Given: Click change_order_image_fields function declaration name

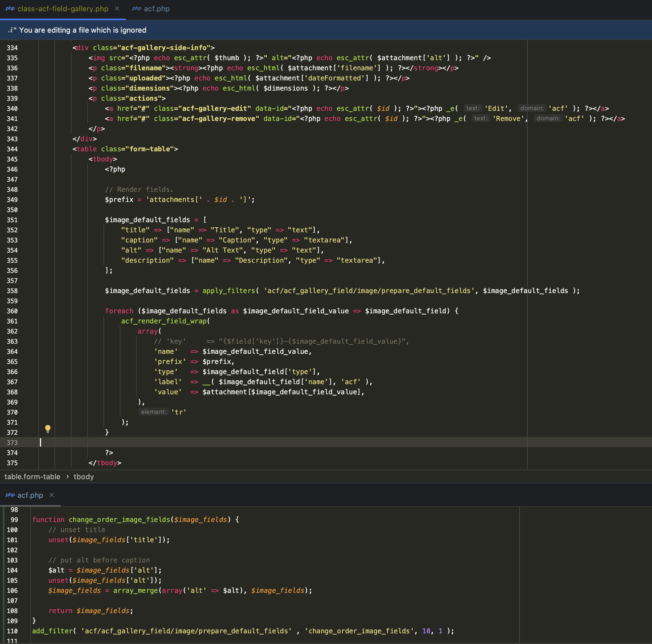Looking at the screenshot, I should 120,520.
